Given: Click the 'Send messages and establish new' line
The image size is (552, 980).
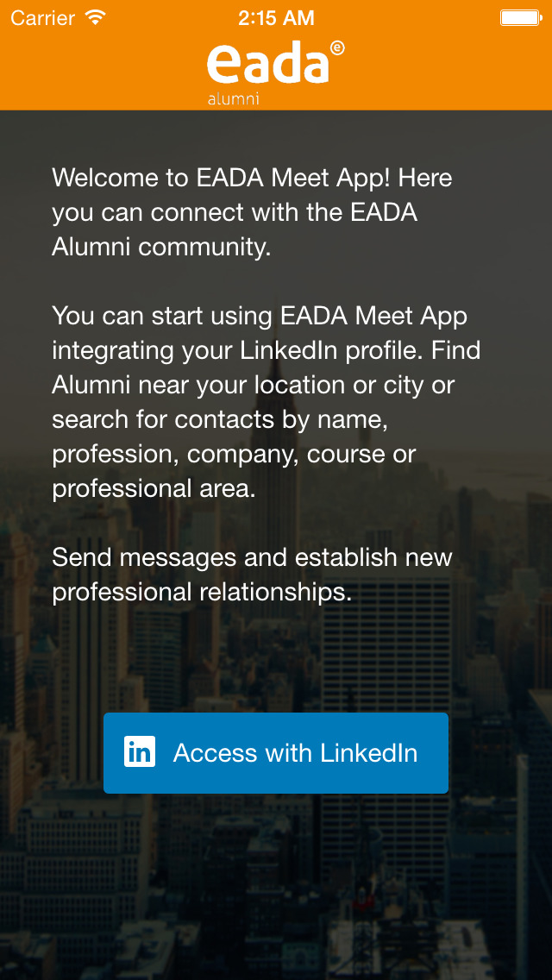Looking at the screenshot, I should [252, 557].
